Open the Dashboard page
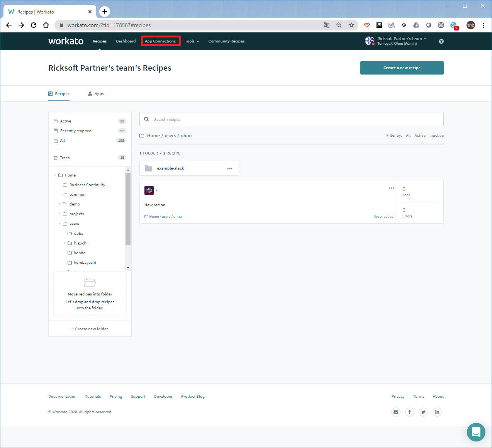This screenshot has height=448, width=492. [x=126, y=41]
